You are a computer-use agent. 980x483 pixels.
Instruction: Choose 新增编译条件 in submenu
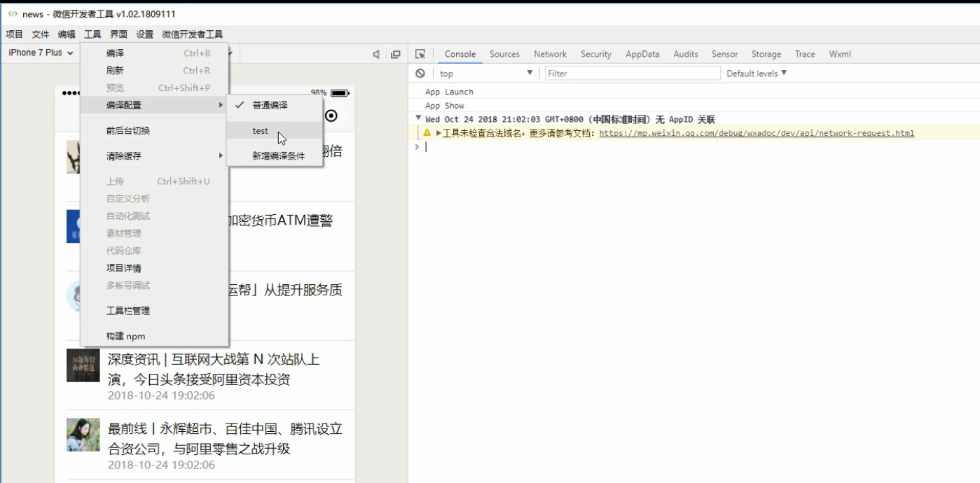[x=275, y=156]
